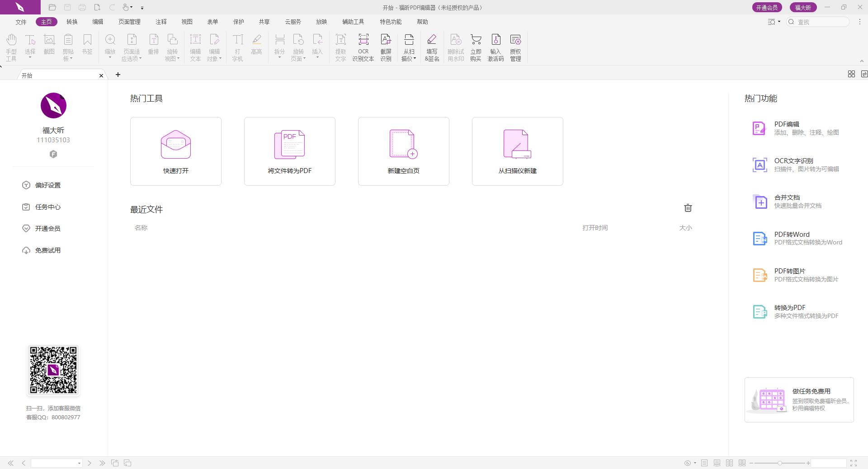This screenshot has height=469, width=868.
Task: Click the Quick Open (快速打开) envelope tile
Action: (x=176, y=151)
